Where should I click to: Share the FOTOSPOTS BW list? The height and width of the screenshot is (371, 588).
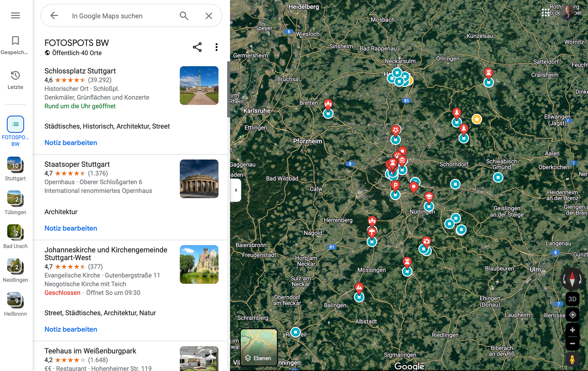click(197, 47)
